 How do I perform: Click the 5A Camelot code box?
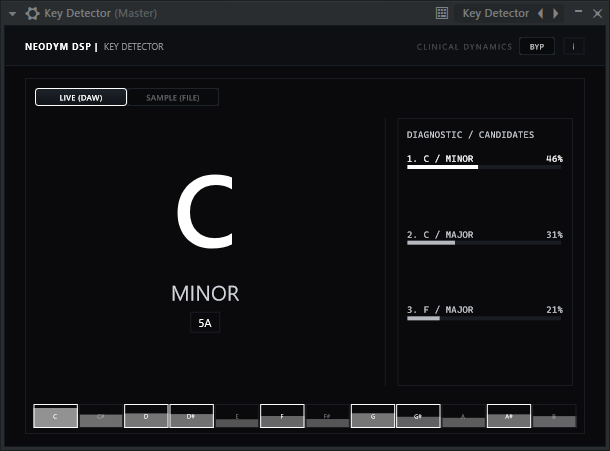pos(205,323)
